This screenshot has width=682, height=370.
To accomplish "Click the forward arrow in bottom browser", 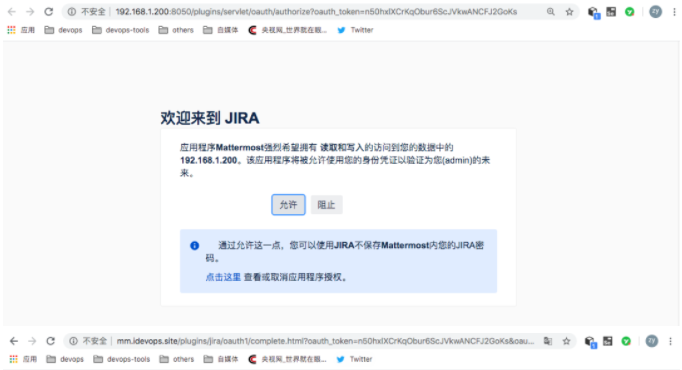I will click(32, 341).
